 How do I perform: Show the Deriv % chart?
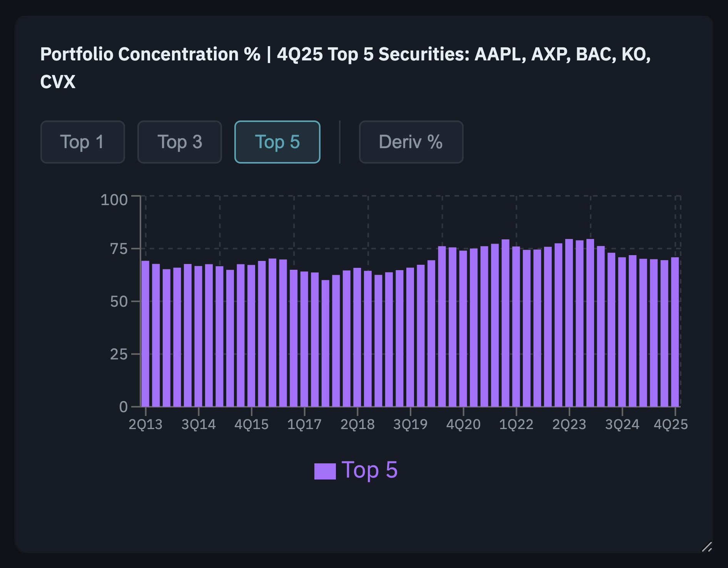(411, 142)
